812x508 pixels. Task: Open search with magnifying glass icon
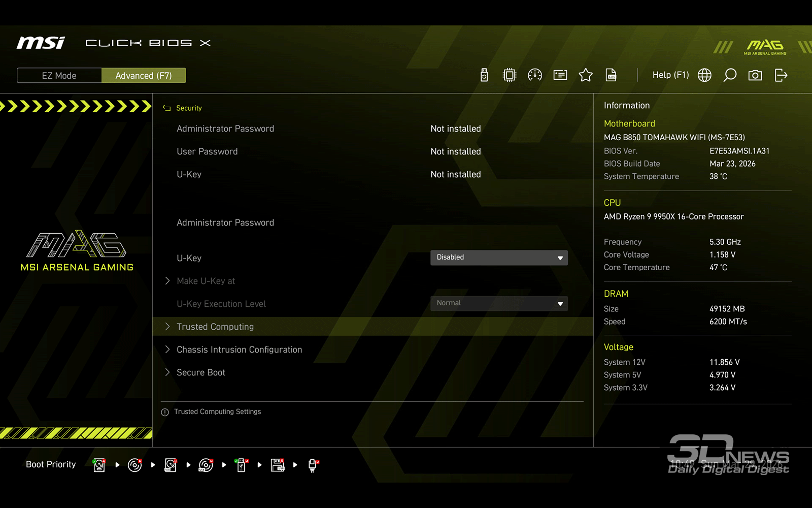pos(730,75)
